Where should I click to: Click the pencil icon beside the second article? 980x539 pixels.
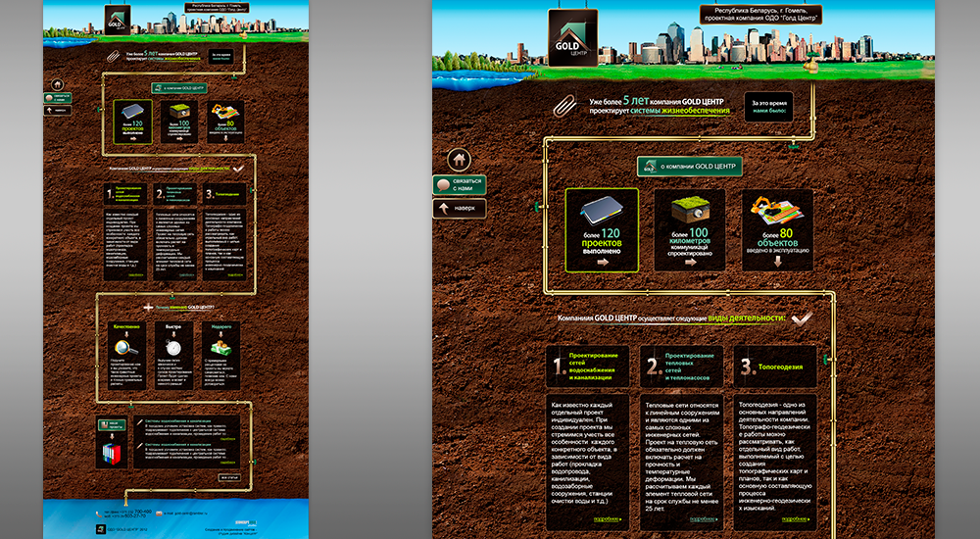pos(140,446)
